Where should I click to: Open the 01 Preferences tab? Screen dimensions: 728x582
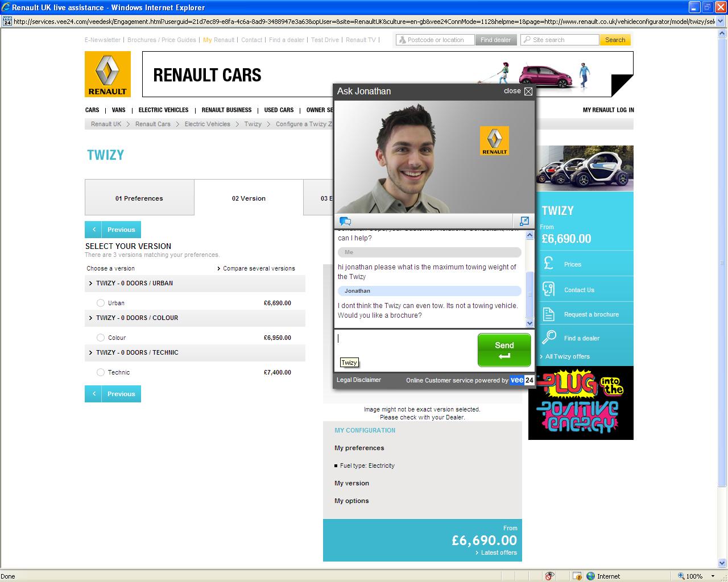[139, 198]
